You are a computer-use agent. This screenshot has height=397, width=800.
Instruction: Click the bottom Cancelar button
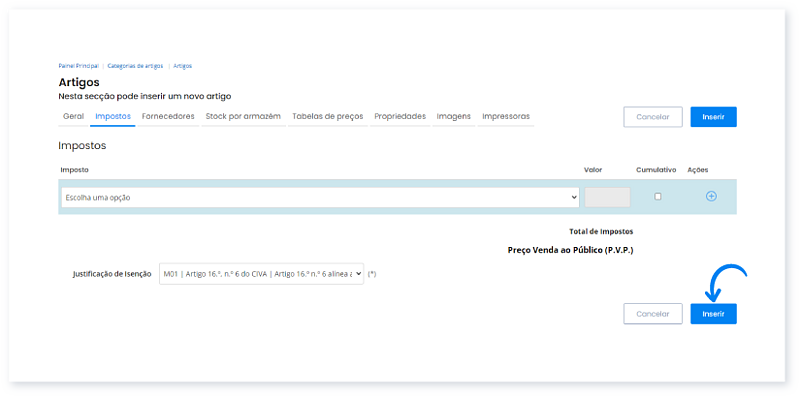coord(653,314)
